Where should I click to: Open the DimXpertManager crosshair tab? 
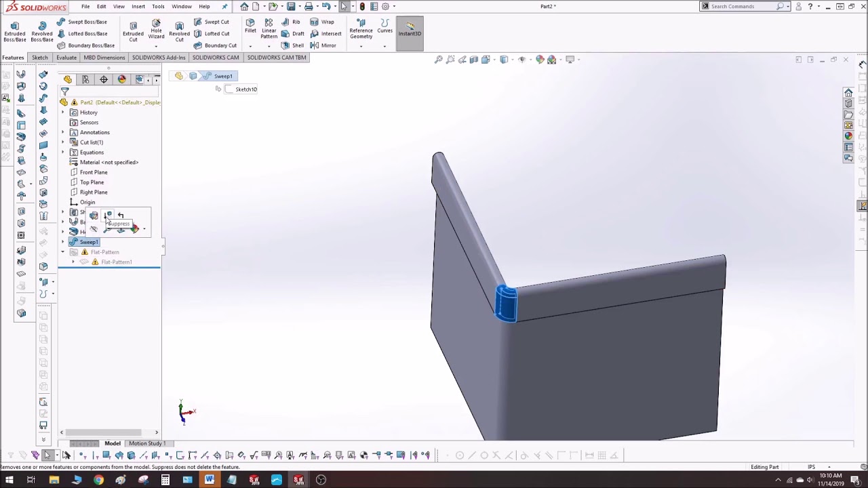tap(104, 80)
